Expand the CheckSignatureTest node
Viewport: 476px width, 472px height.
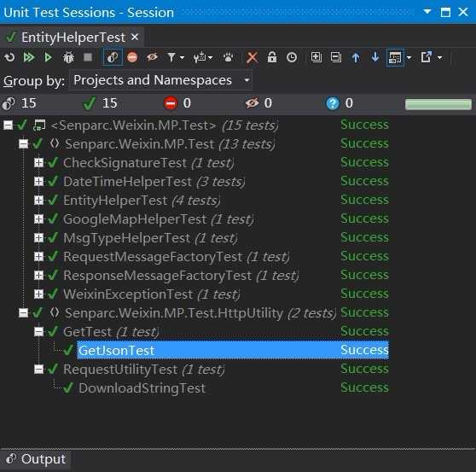tap(38, 163)
